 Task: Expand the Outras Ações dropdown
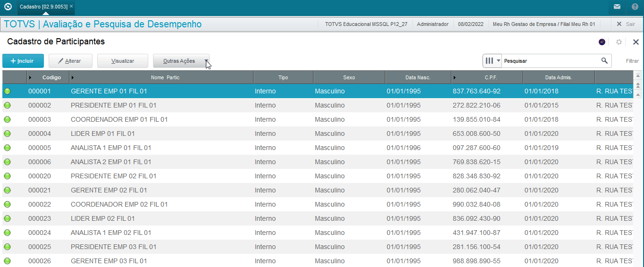click(x=206, y=61)
